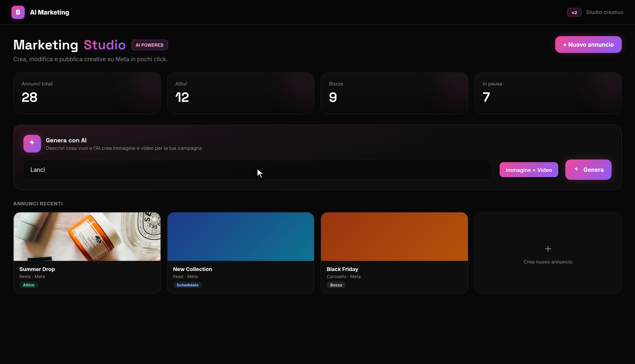635x364 pixels.
Task: Click the Bozza status badge
Action: point(336,285)
